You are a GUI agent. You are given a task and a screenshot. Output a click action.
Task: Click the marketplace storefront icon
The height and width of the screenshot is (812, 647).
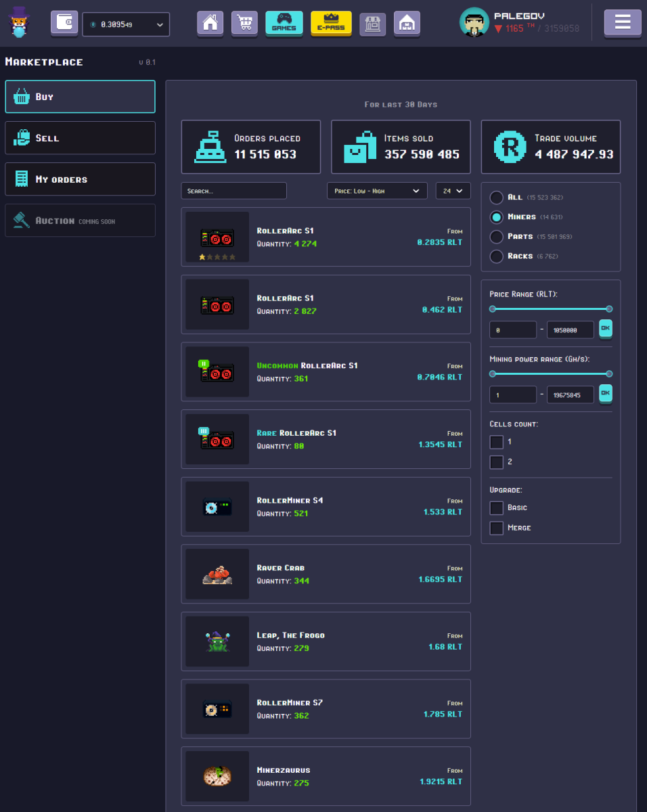[372, 23]
